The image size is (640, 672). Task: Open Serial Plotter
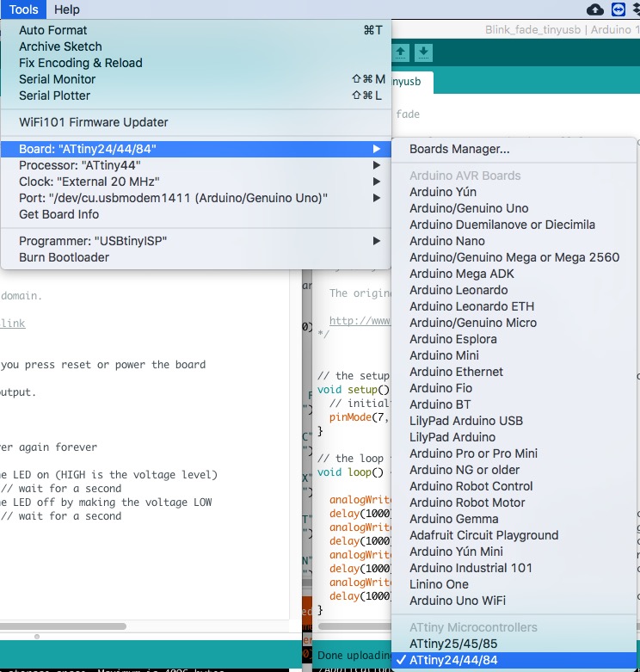tap(196, 96)
